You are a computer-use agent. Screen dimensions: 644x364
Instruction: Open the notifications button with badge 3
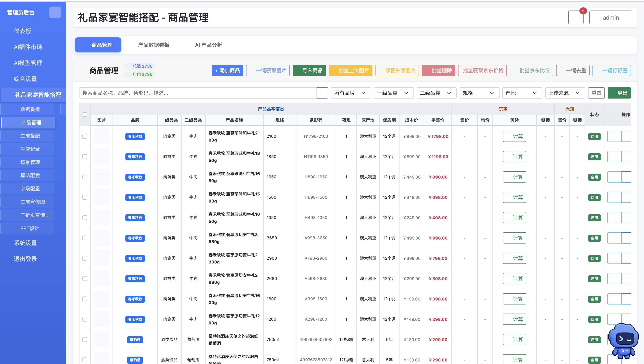tap(576, 17)
